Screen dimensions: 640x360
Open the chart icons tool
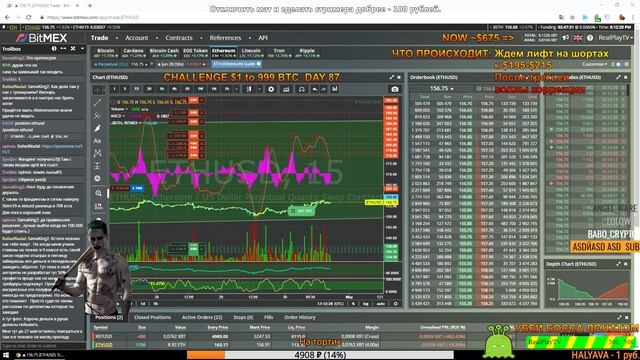pos(98,178)
